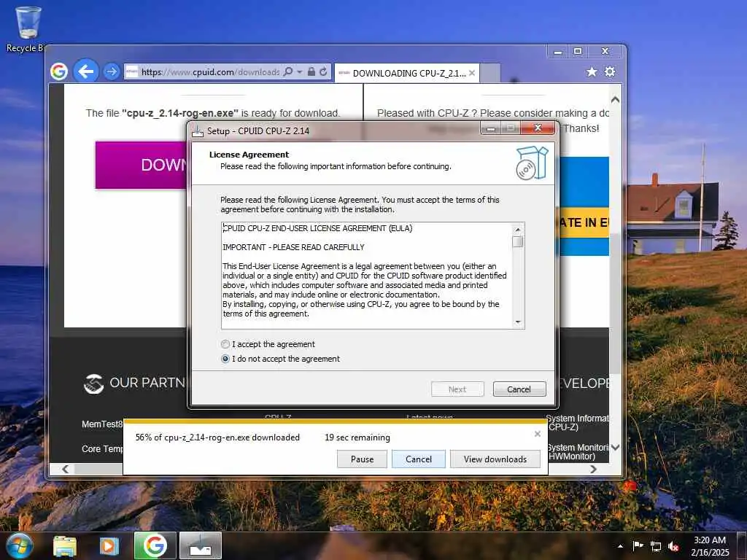This screenshot has width=747, height=560.
Task: Minimize the browser window
Action: pos(558,52)
